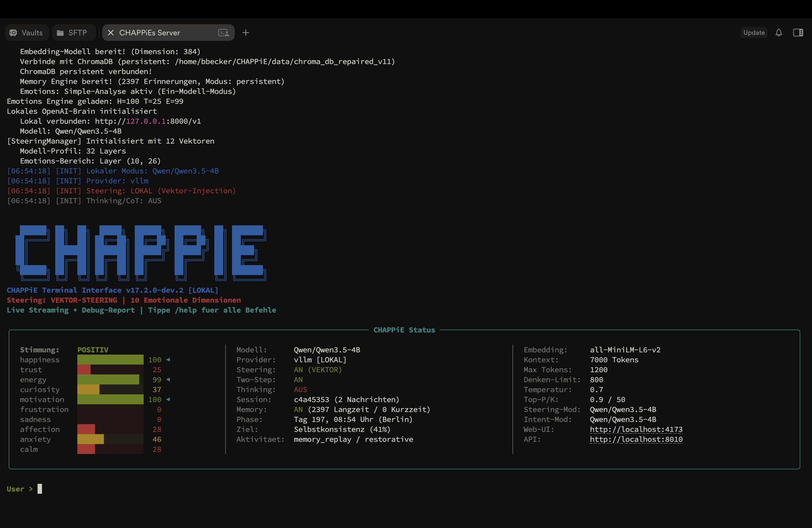This screenshot has width=812, height=528.
Task: Click the motivation bar at 100
Action: (110, 399)
